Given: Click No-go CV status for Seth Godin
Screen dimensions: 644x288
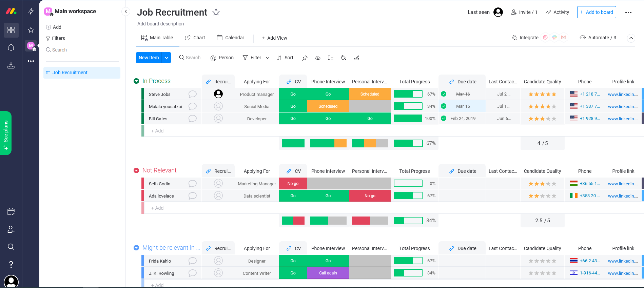Looking at the screenshot, I should tap(293, 184).
